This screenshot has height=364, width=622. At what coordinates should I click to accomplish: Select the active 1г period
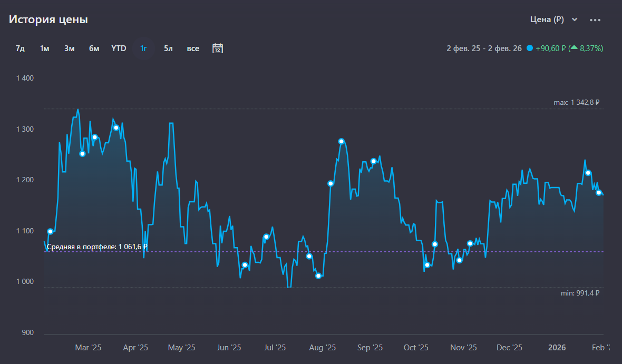[143, 48]
